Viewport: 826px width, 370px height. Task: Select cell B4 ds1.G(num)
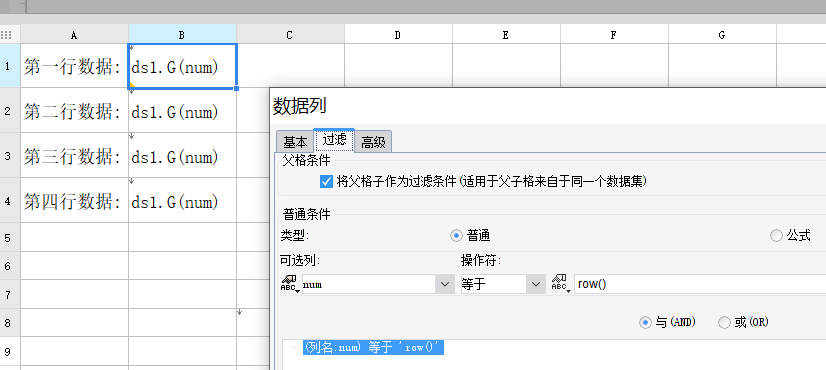point(182,201)
